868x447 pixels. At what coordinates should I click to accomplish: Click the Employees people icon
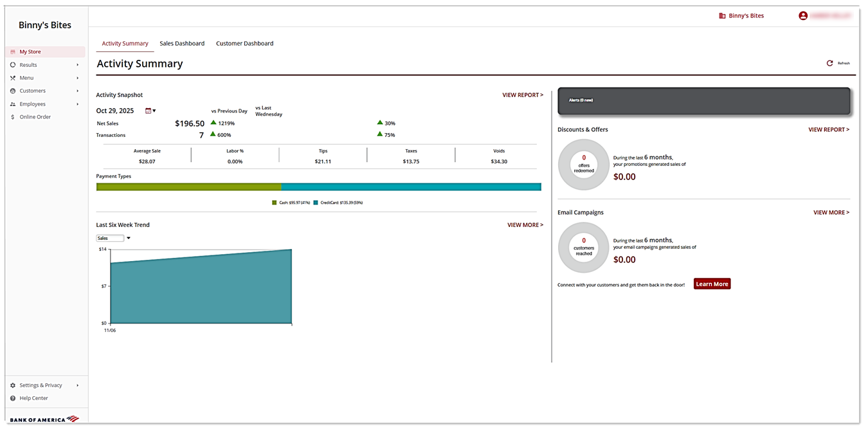13,104
